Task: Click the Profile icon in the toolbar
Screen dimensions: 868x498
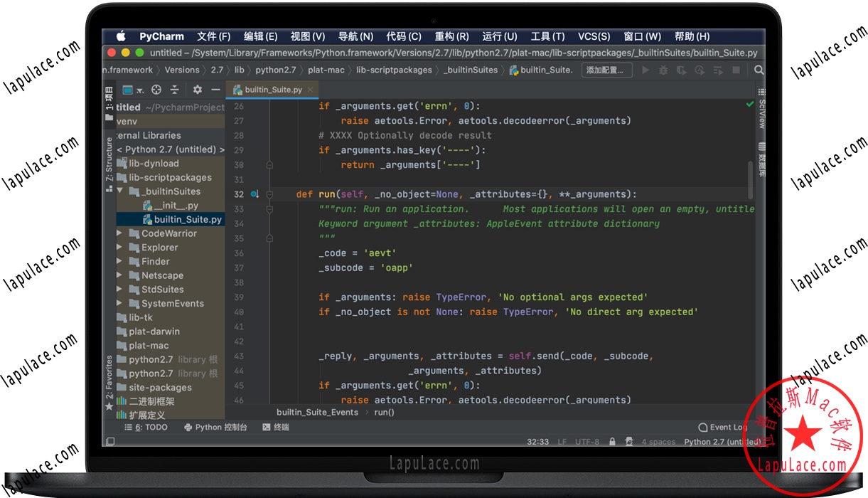Action: (x=700, y=70)
